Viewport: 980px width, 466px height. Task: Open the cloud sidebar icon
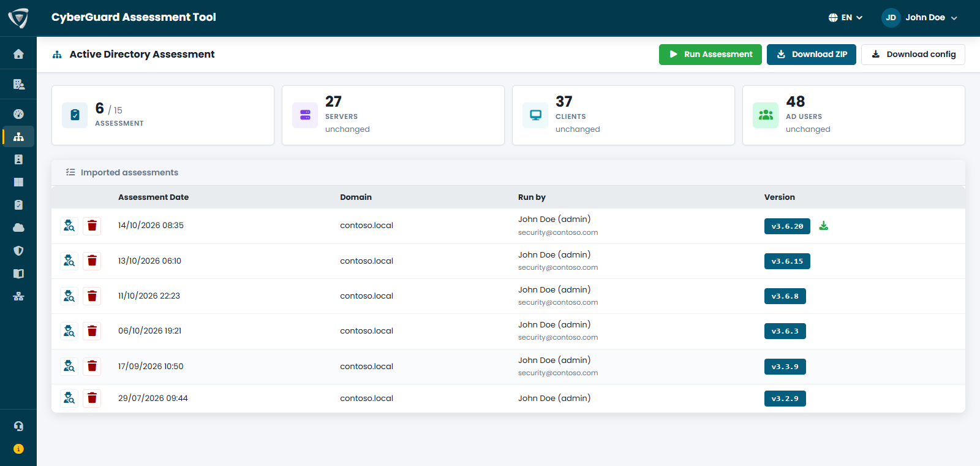18,227
